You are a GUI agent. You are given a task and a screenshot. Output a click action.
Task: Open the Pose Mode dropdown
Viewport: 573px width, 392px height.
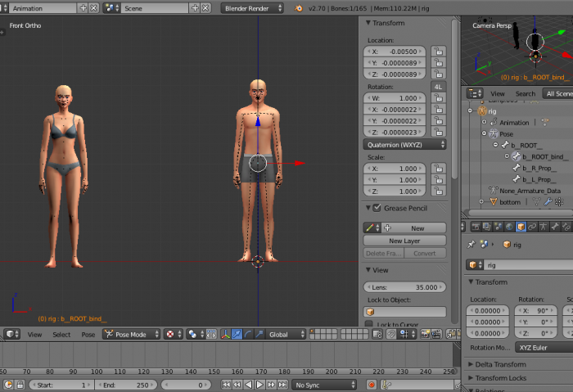[x=130, y=335]
